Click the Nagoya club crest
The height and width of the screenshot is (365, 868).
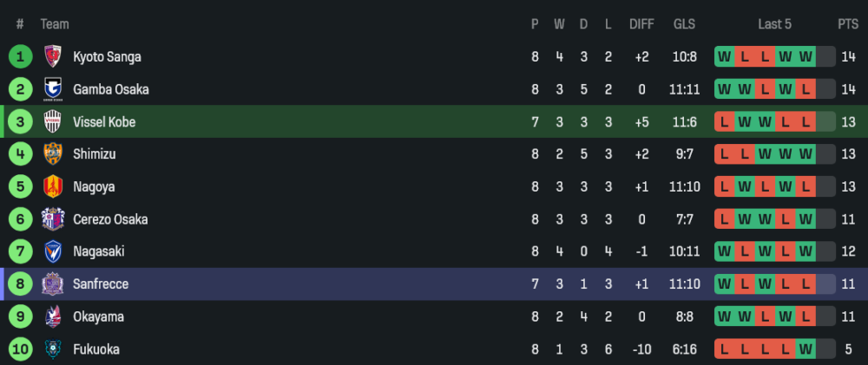[x=53, y=187]
